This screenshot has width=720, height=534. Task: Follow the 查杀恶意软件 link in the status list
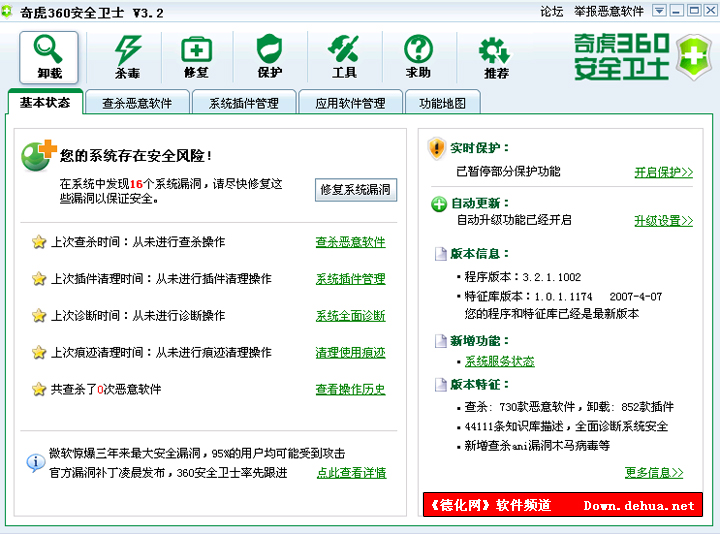tap(350, 242)
